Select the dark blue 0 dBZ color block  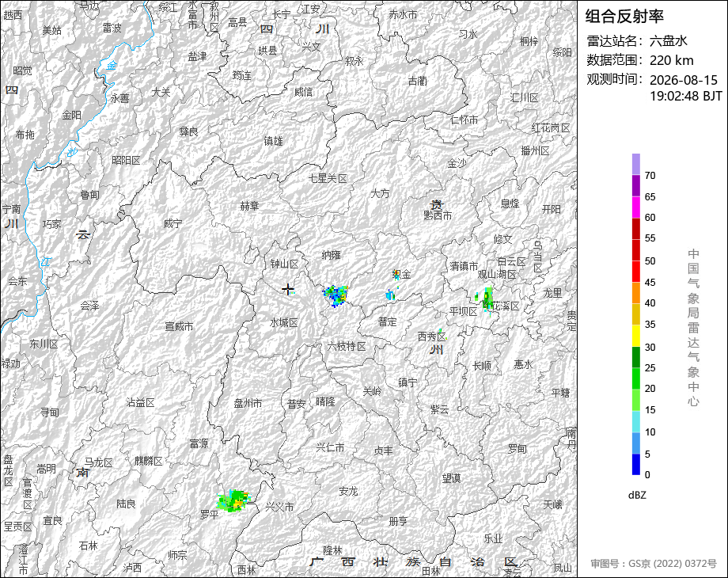pyautogui.click(x=636, y=464)
